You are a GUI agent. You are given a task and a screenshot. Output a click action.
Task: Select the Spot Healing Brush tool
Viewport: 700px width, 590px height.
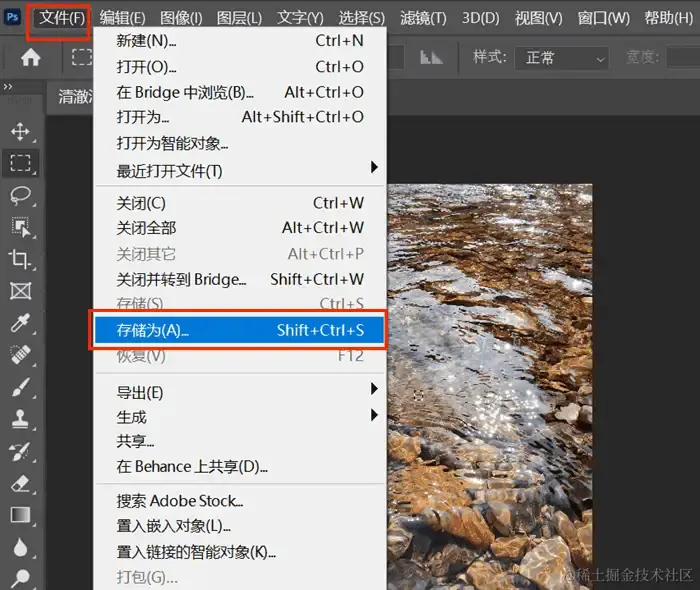20,355
